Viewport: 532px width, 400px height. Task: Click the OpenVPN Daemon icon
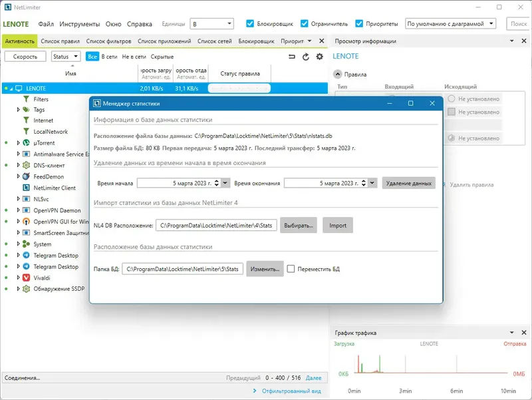point(26,210)
